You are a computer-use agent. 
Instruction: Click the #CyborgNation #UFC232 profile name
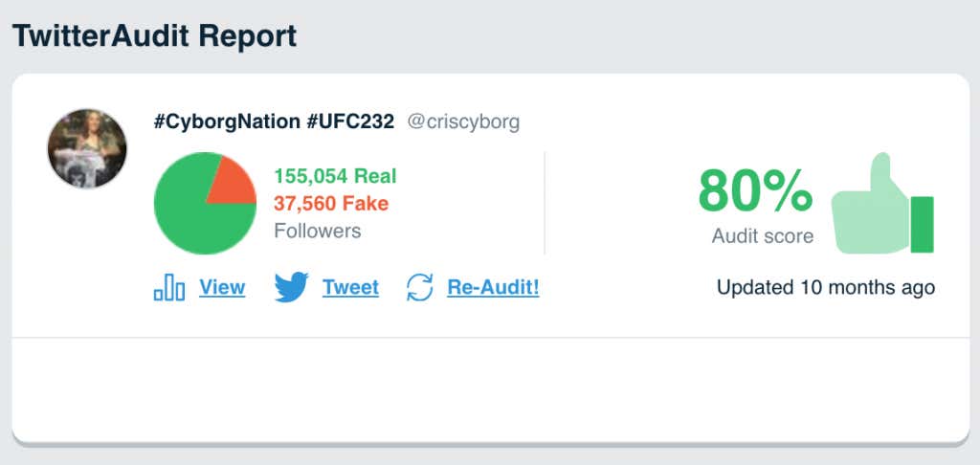[x=274, y=122]
